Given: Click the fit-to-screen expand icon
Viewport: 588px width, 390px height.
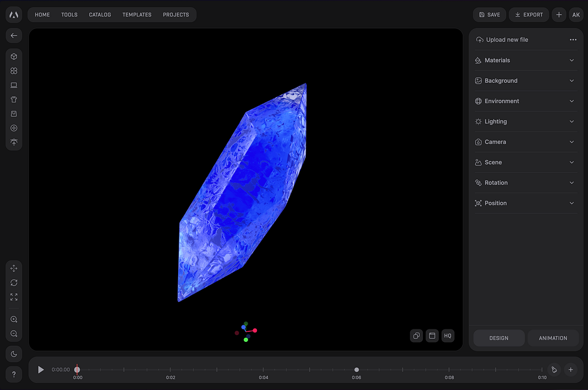Looking at the screenshot, I should (x=14, y=297).
